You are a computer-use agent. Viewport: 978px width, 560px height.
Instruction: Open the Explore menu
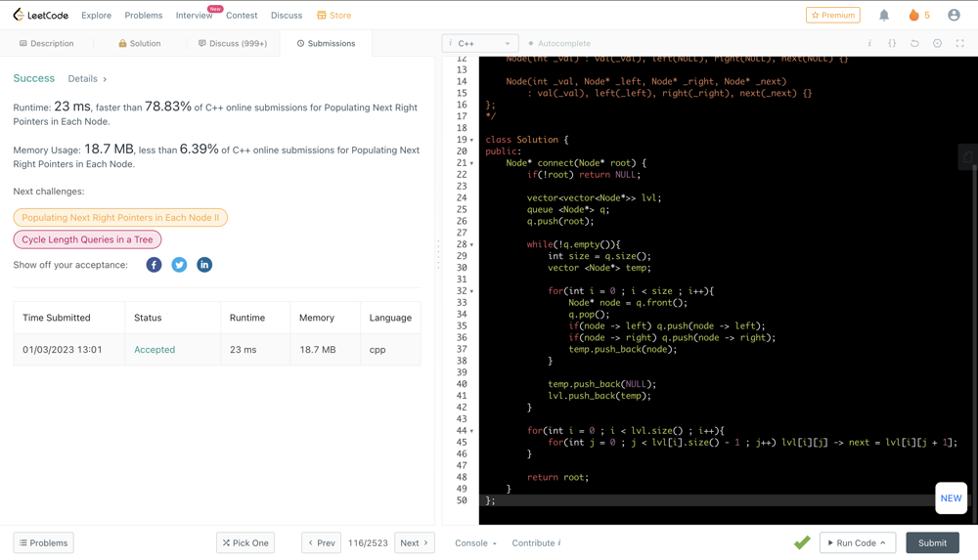coord(96,15)
